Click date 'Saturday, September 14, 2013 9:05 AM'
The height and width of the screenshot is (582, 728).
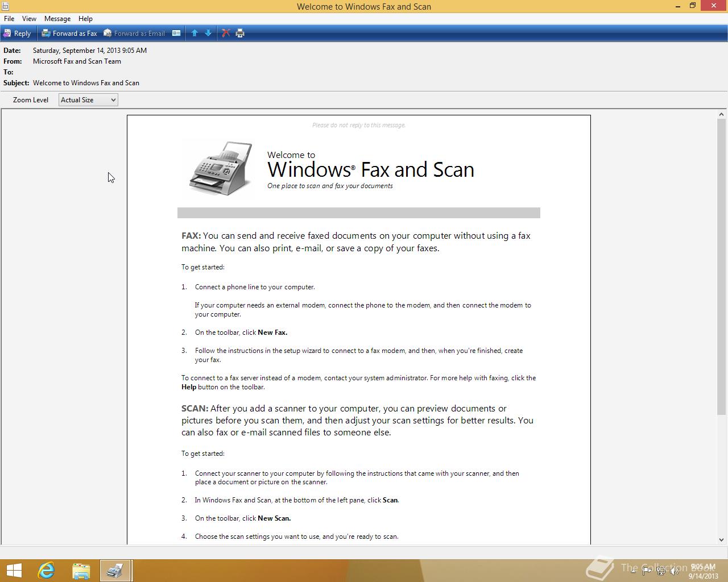(90, 51)
